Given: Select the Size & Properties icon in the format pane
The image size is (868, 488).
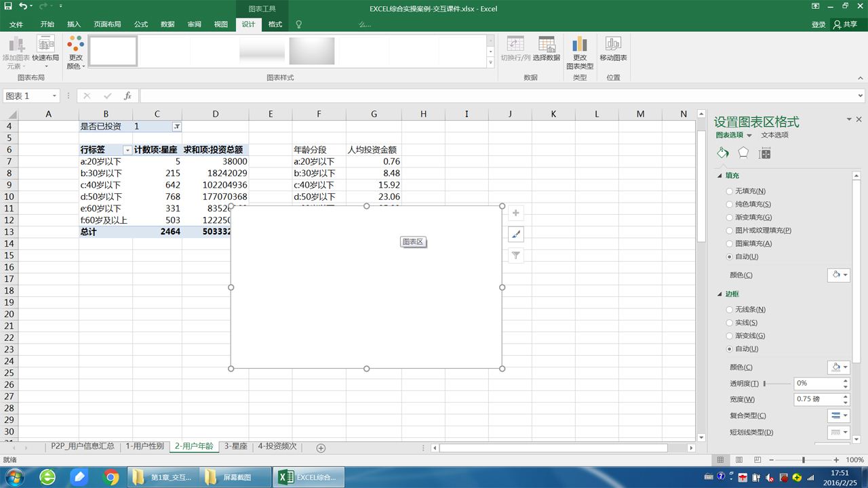Looking at the screenshot, I should [x=765, y=154].
